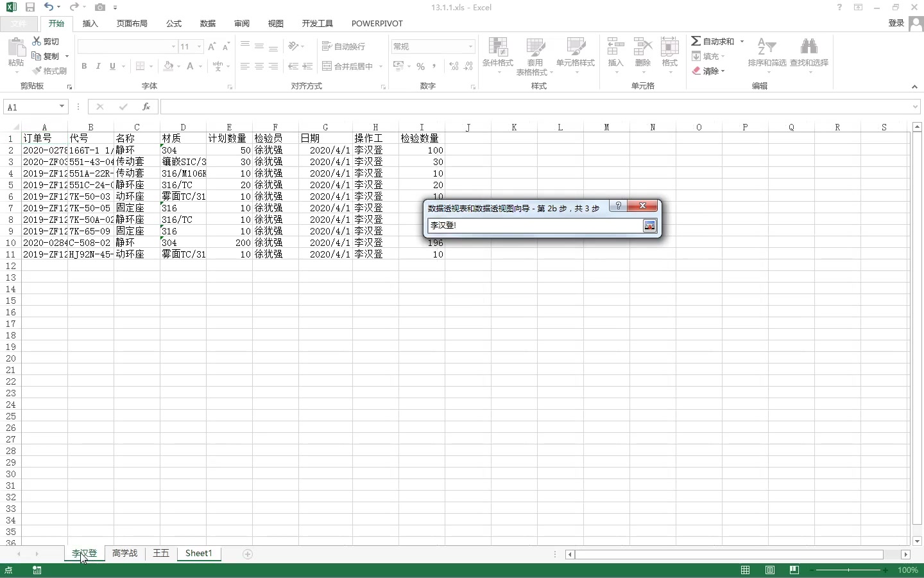924x578 pixels.
Task: Expand the formula bar
Action: point(915,107)
